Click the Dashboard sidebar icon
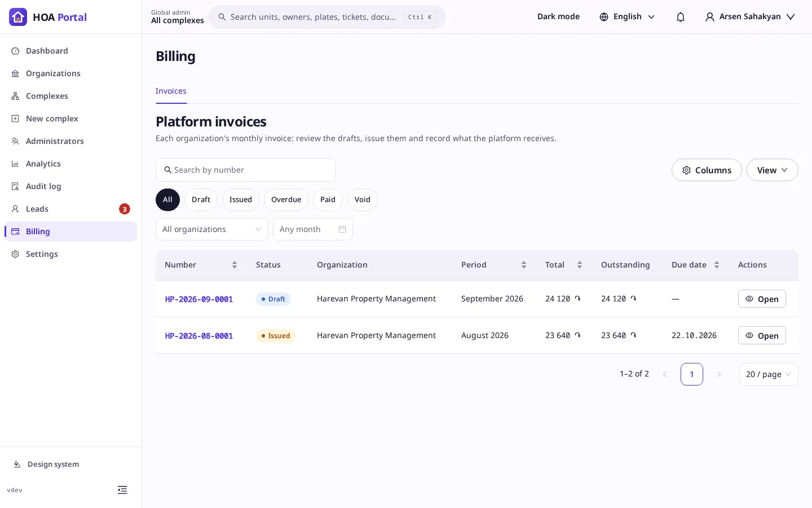 (15, 51)
